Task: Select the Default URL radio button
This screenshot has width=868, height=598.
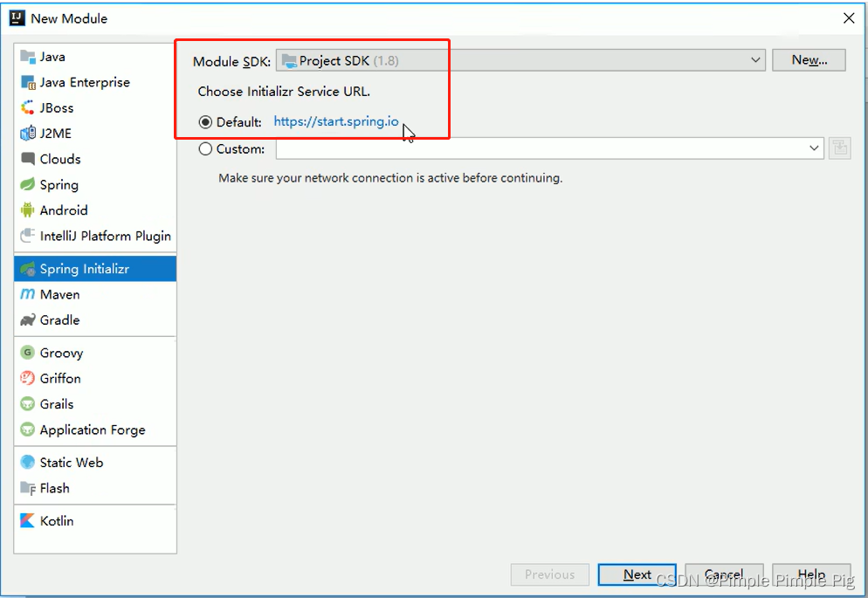Action: (x=205, y=121)
